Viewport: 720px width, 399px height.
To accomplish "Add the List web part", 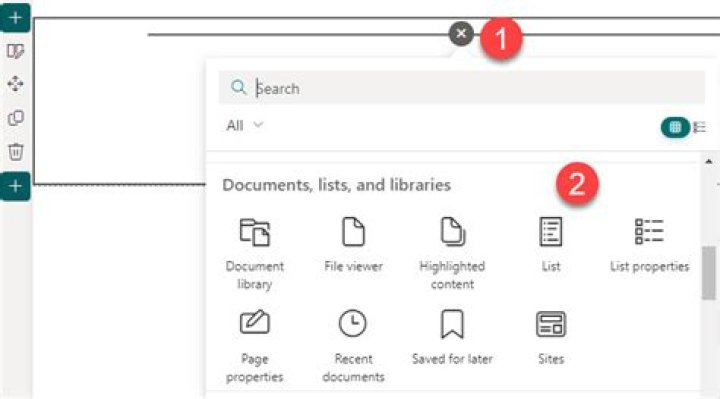I will coord(551,245).
